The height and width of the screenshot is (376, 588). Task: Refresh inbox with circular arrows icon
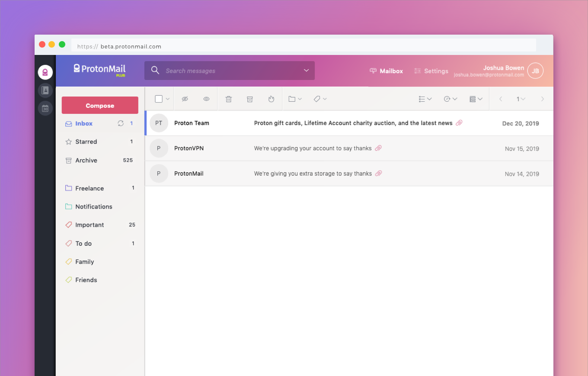click(121, 123)
